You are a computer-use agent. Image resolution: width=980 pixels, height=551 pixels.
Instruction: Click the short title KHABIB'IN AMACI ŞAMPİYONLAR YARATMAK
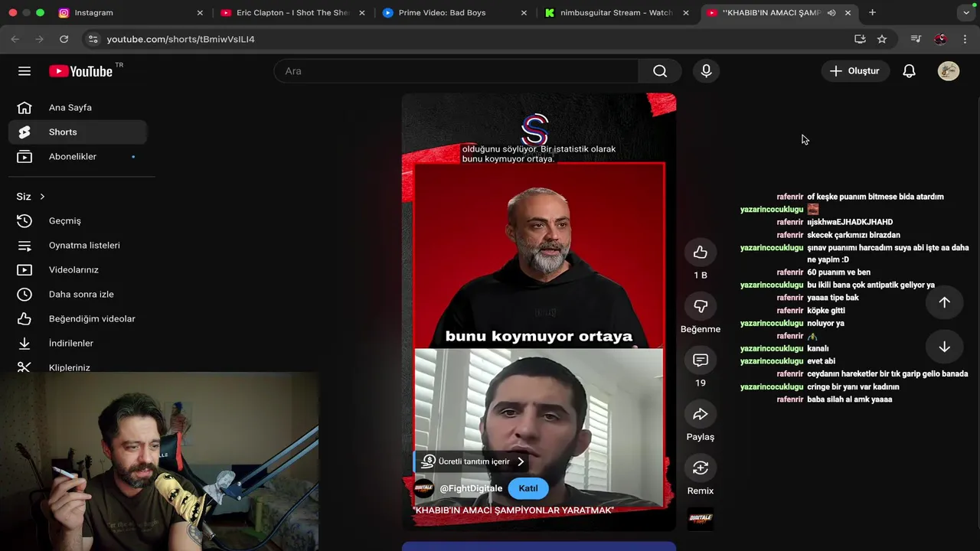[x=513, y=510]
